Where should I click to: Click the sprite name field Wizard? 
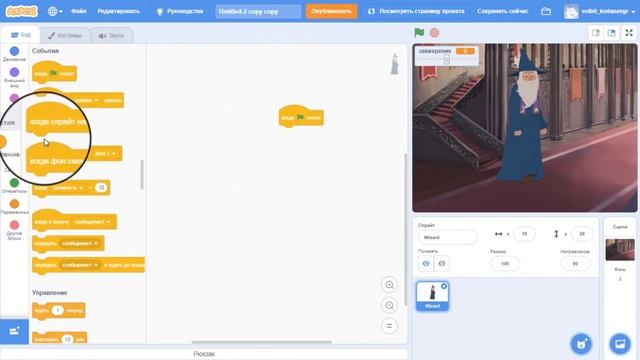click(448, 237)
